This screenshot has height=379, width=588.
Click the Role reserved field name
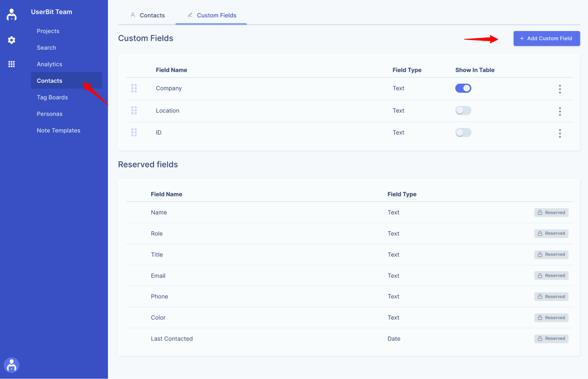coord(157,234)
